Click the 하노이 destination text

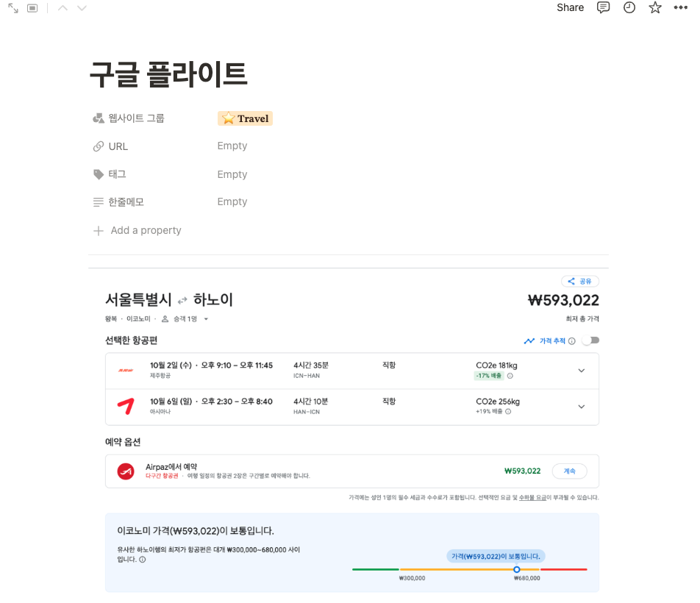coord(213,299)
